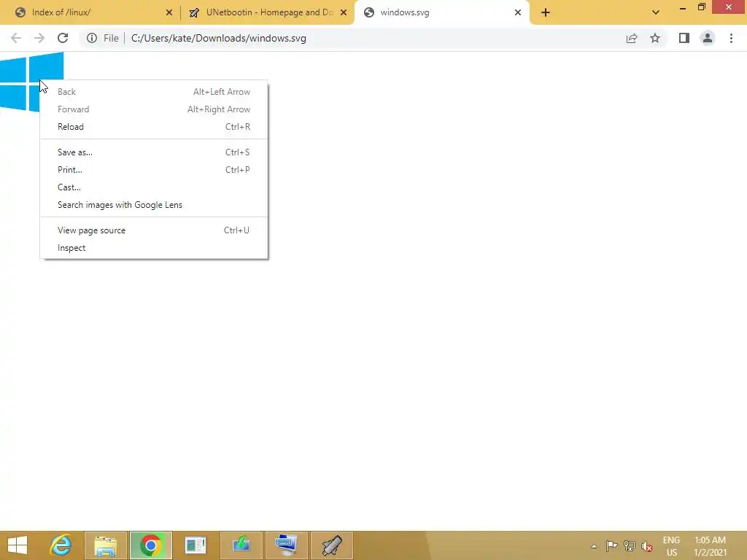The image size is (747, 560).
Task: Choose Save as... in context menu
Action: pos(154,152)
